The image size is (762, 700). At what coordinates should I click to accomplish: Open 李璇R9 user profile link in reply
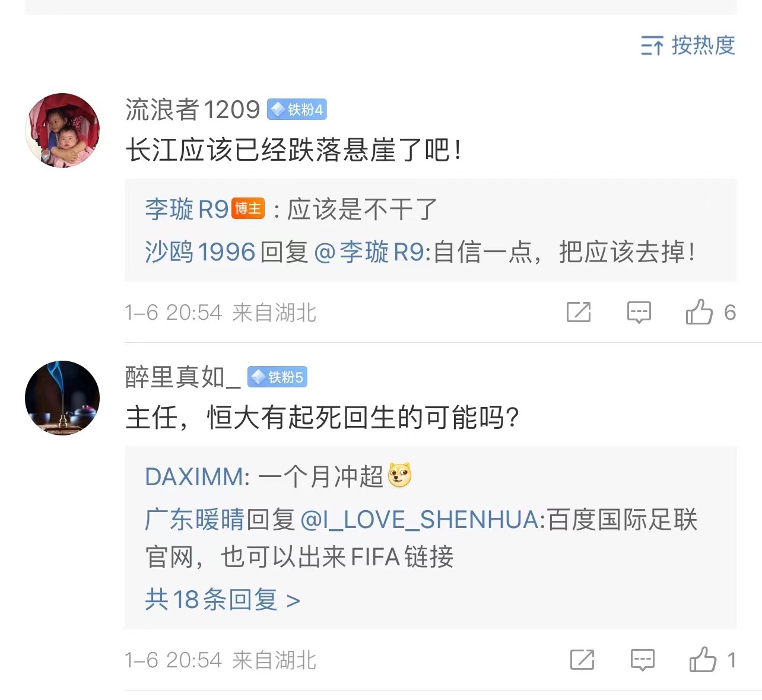186,209
